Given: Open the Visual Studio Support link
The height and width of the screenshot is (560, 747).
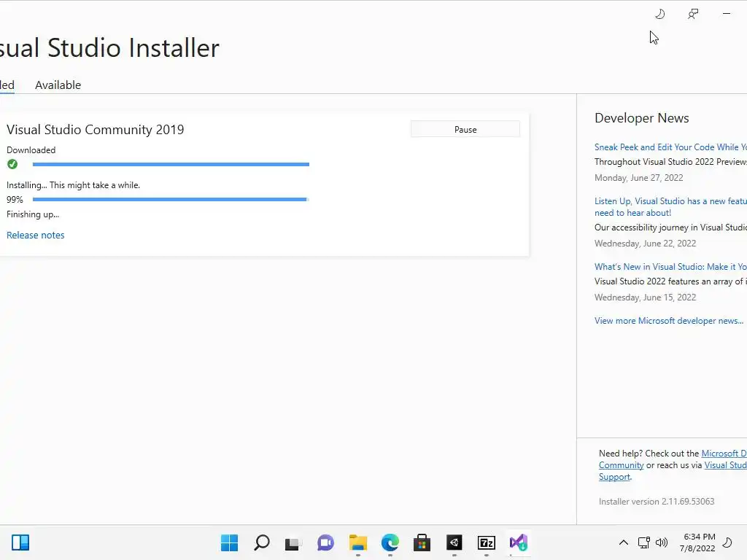Looking at the screenshot, I should click(x=726, y=465).
